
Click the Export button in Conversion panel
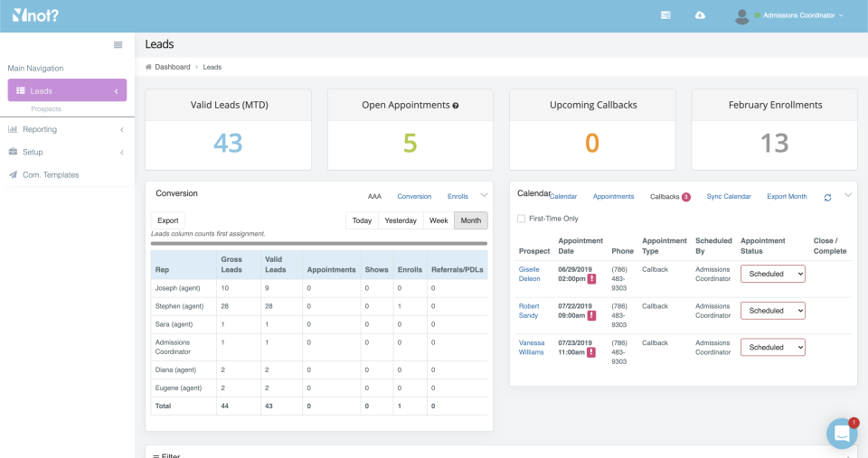[167, 220]
